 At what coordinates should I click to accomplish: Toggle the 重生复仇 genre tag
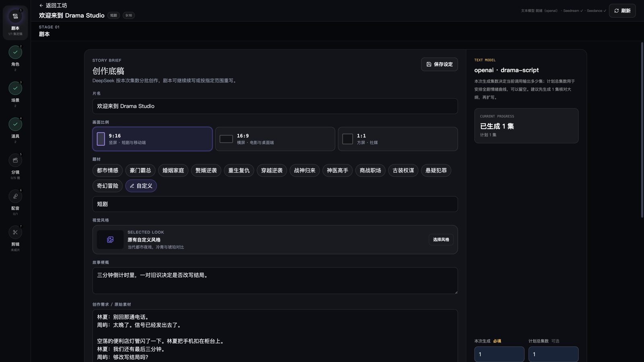[239, 171]
